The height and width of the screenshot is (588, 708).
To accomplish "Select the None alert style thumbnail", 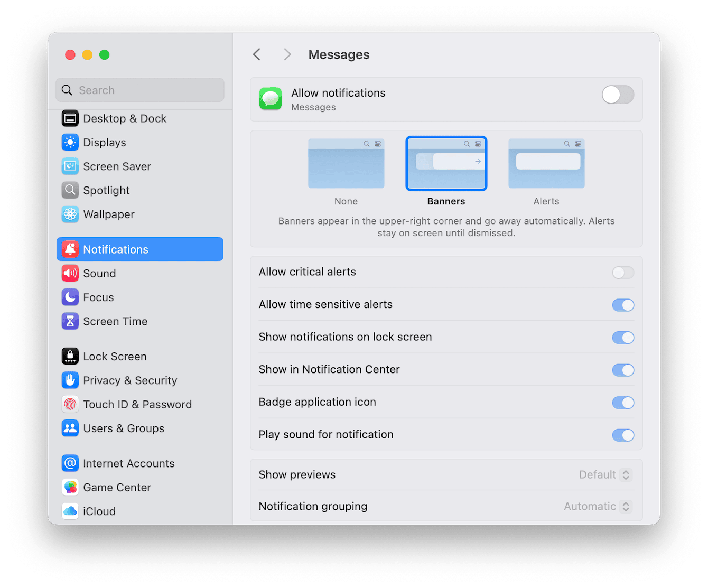I will (x=346, y=163).
